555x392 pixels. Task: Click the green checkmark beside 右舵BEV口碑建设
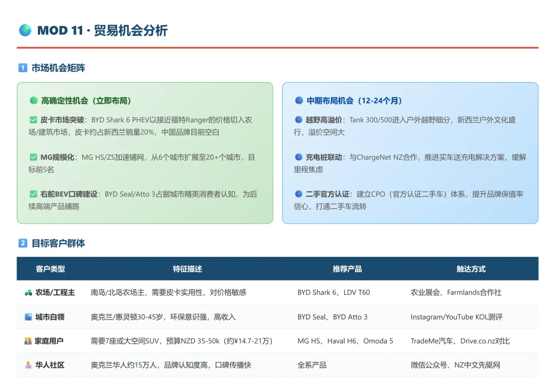(33, 194)
